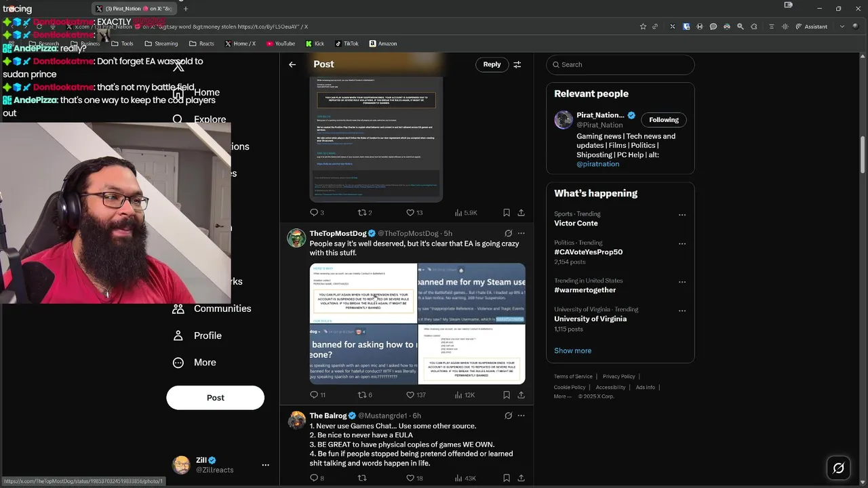Open the Assistant in browser toolbar
The height and width of the screenshot is (488, 868).
(811, 26)
